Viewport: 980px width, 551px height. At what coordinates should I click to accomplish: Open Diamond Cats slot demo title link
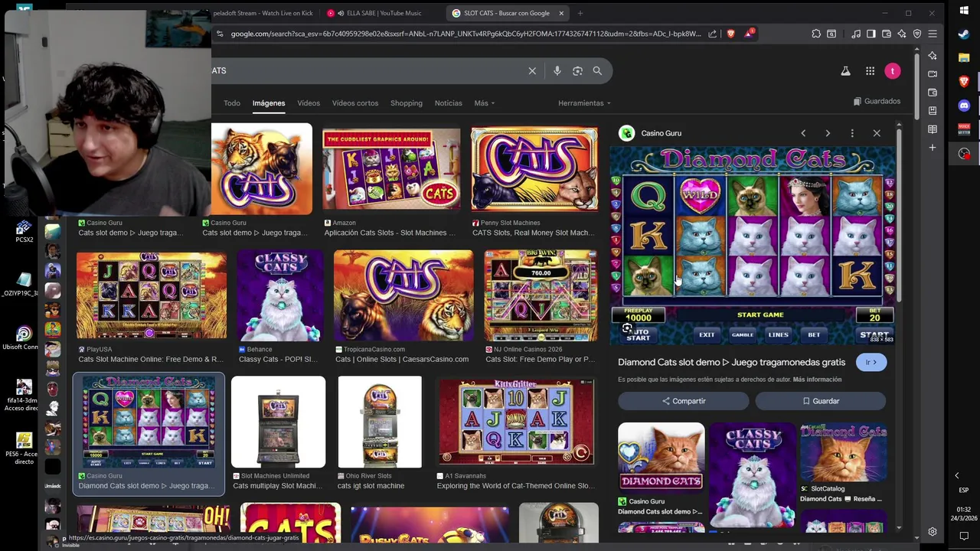731,362
